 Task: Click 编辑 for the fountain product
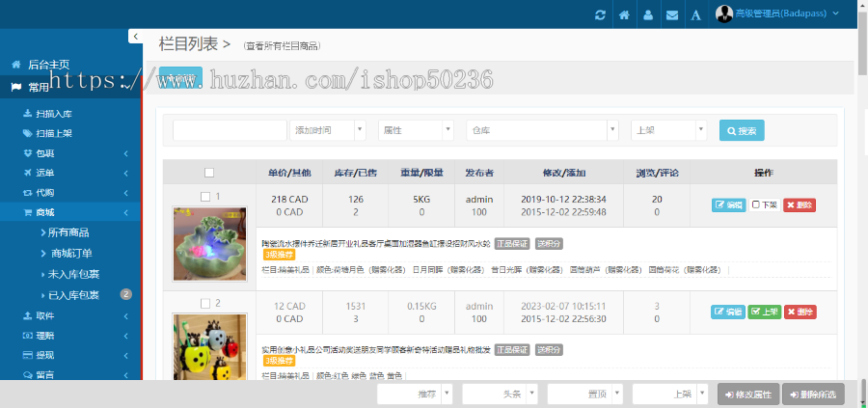[728, 204]
